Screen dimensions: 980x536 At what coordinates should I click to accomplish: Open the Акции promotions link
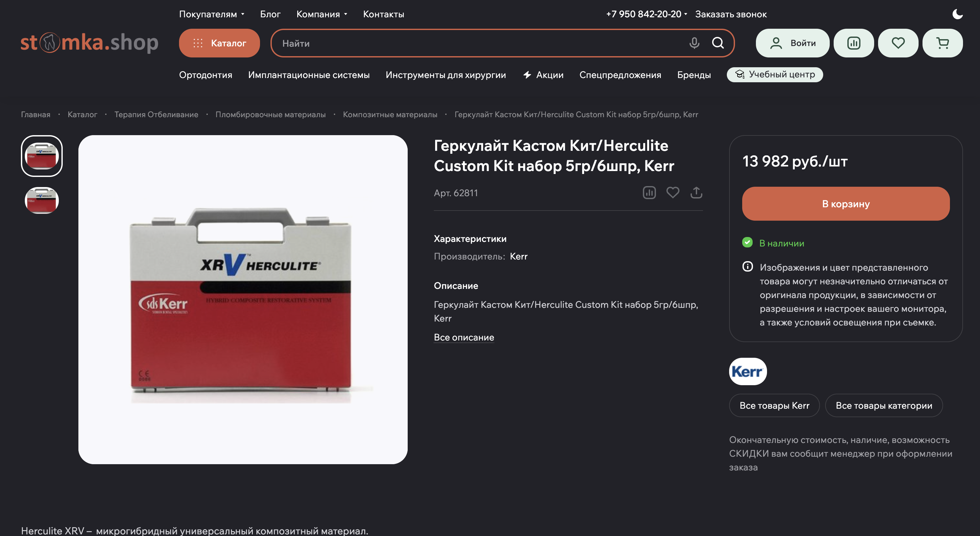point(543,75)
